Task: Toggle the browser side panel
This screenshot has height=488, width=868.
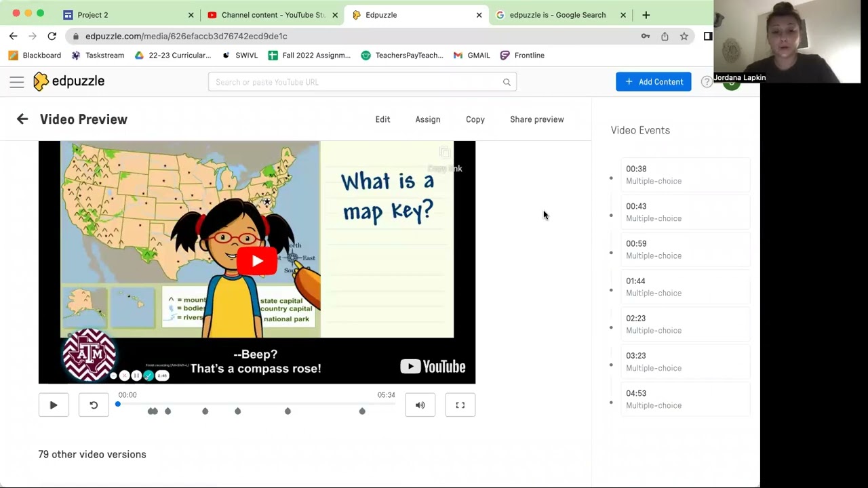Action: pyautogui.click(x=708, y=36)
